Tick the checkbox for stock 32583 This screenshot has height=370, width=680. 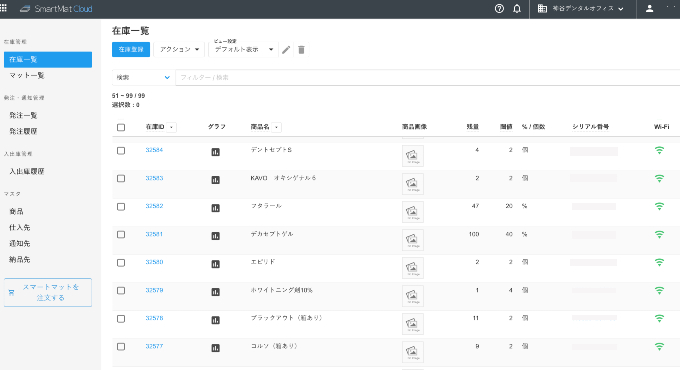click(121, 179)
